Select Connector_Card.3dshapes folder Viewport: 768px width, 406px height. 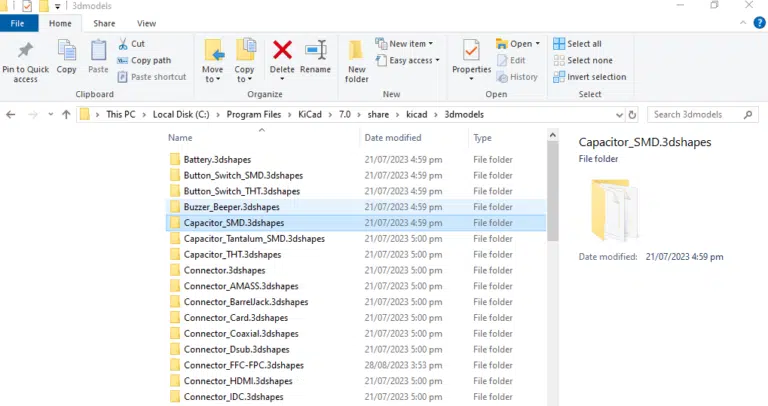point(356,317)
